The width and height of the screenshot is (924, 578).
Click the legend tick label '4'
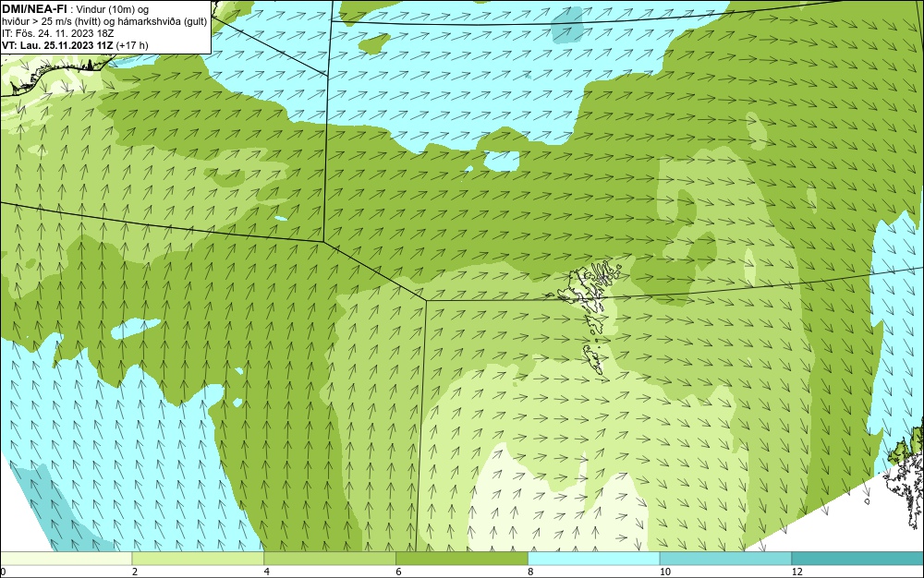266,572
